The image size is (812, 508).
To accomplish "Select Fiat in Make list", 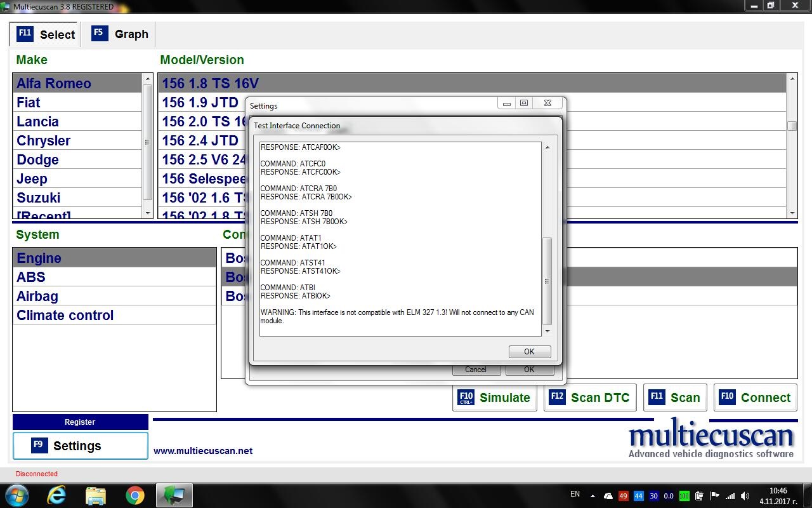I will tap(77, 102).
